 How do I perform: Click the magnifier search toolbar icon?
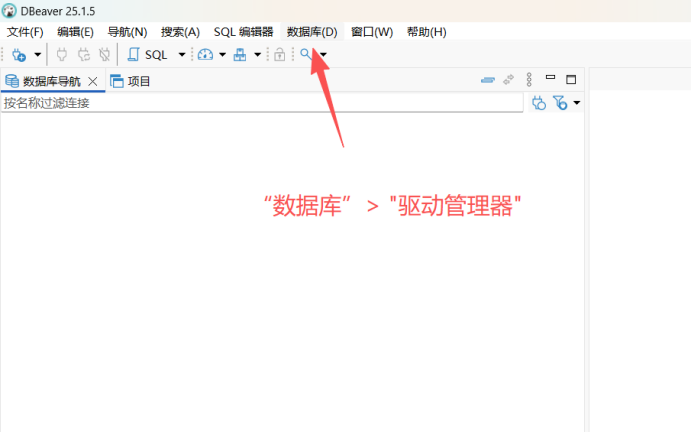coord(305,54)
